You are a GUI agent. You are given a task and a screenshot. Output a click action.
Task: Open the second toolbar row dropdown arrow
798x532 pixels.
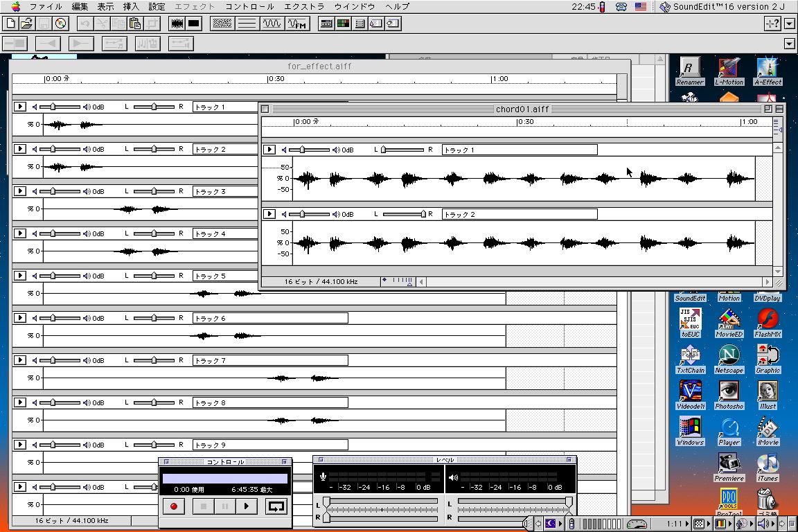click(x=790, y=44)
